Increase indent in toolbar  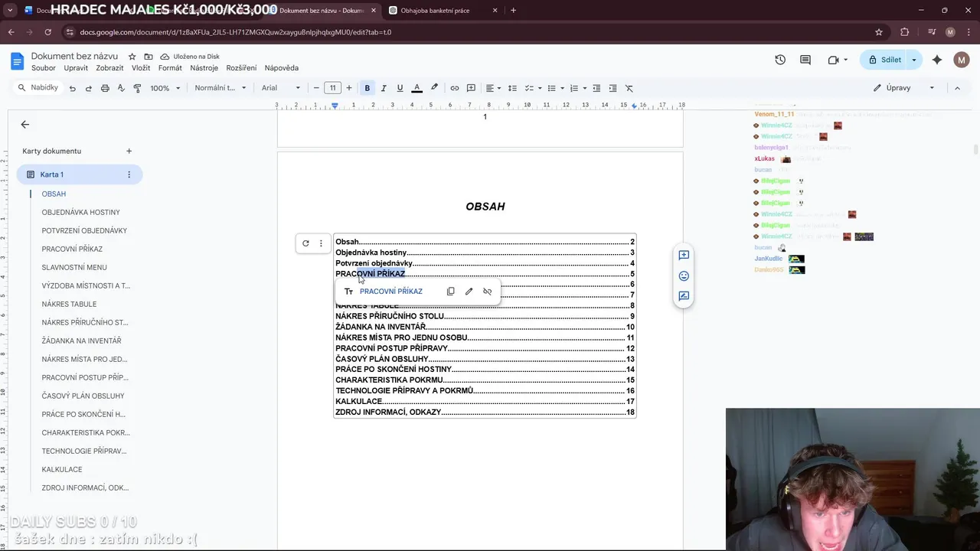click(x=612, y=88)
